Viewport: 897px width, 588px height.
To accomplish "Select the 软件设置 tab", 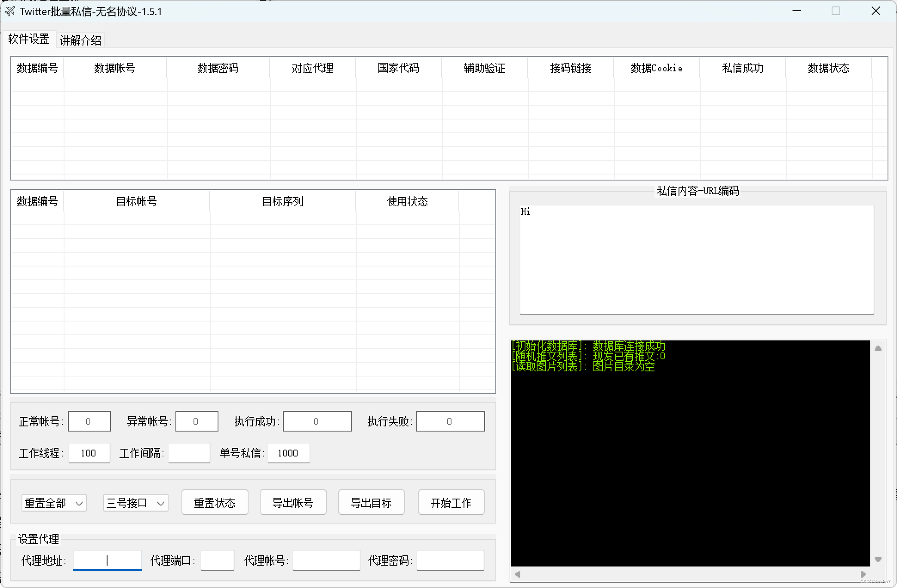I will tap(28, 39).
